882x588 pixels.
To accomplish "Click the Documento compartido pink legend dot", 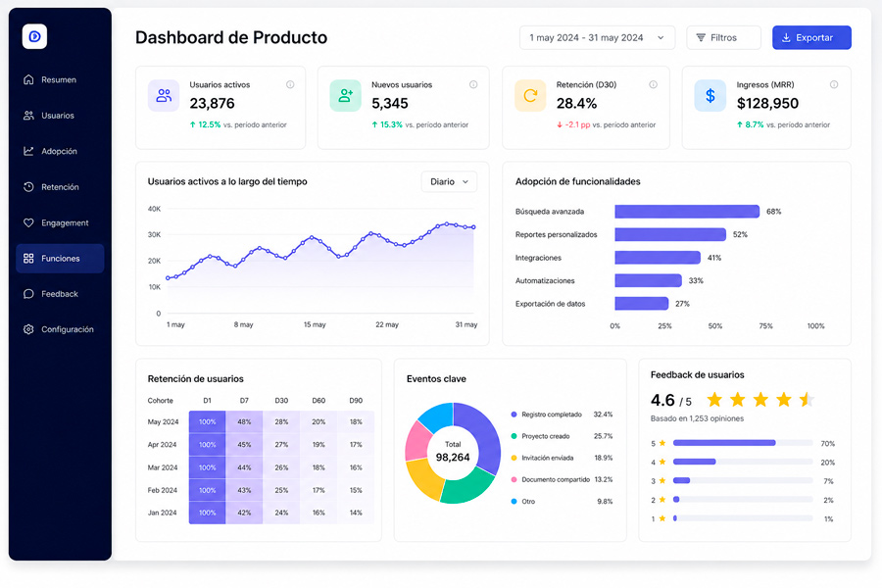I will (x=514, y=479).
